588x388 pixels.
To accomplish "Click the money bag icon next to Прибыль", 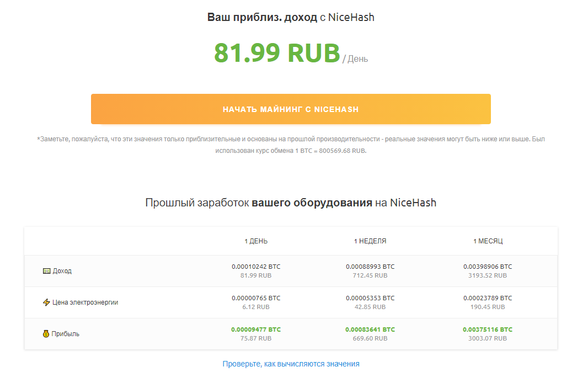I will pyautogui.click(x=46, y=333).
